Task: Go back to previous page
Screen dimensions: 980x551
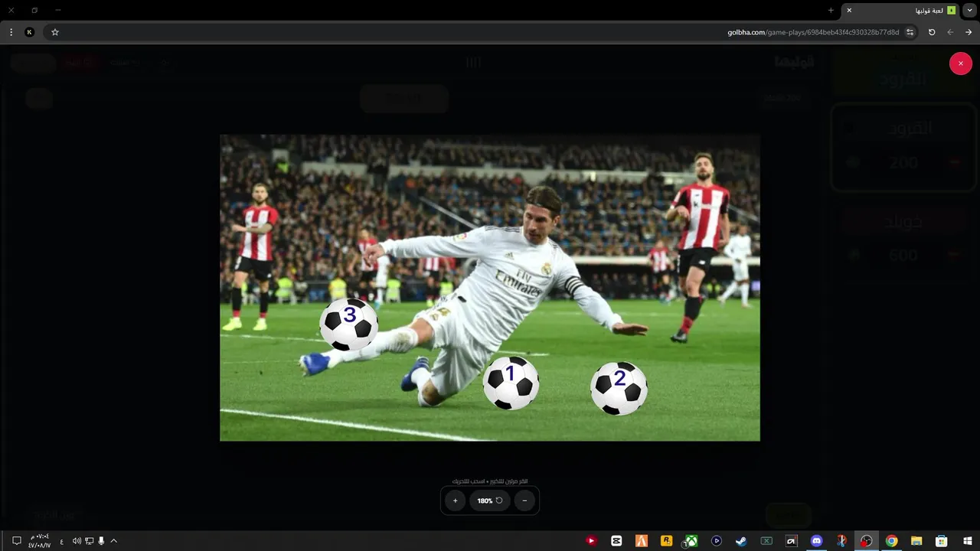Action: point(969,32)
